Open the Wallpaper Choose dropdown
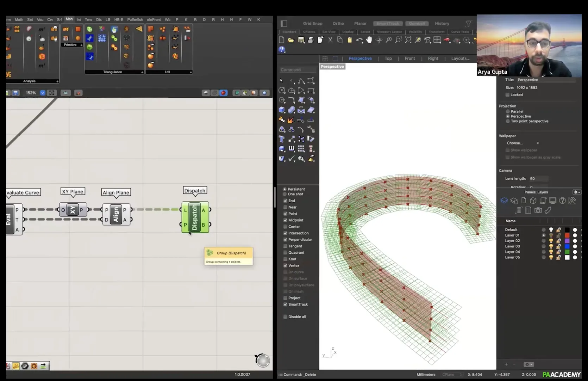 [x=523, y=143]
